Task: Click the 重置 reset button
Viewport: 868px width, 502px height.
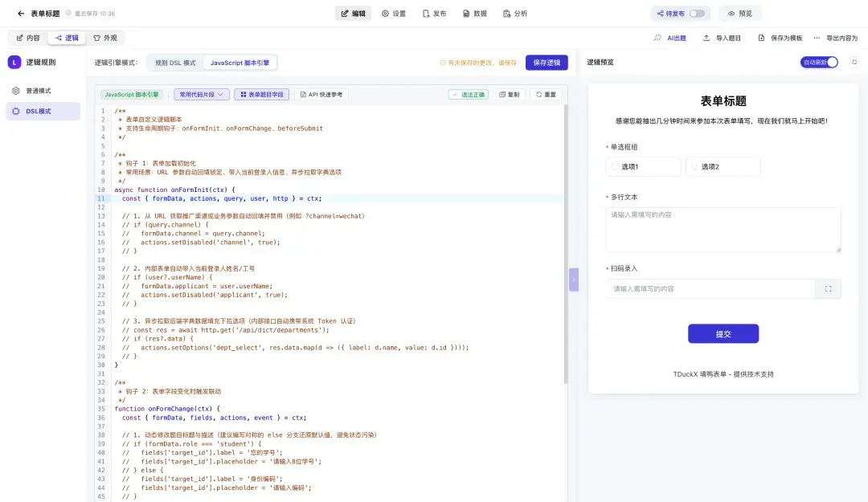Action: point(546,95)
